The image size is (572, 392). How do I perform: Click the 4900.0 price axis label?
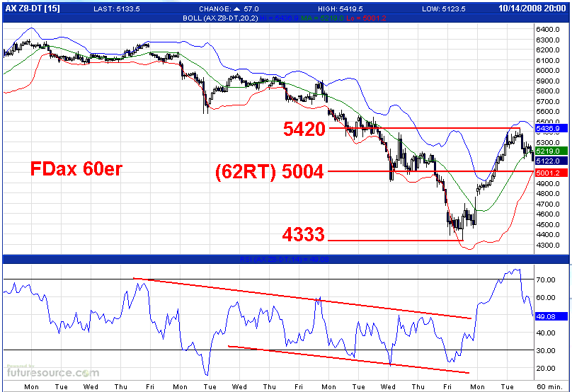point(547,183)
